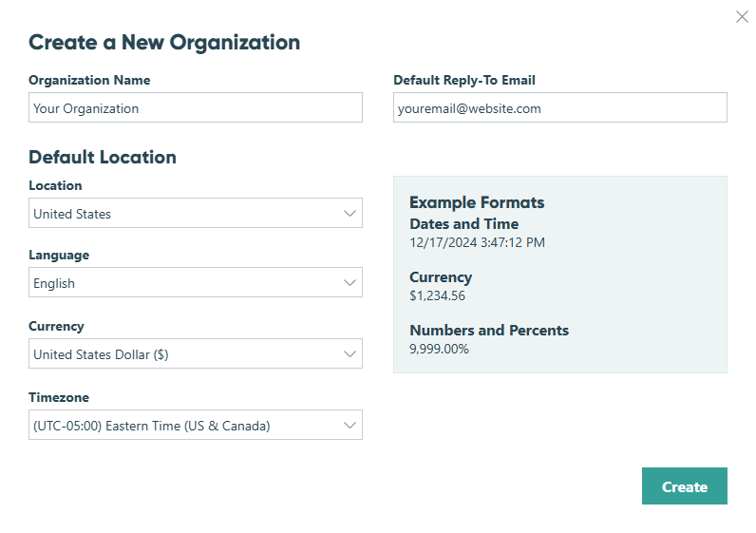
Task: Click the Create a New Organization title
Action: click(164, 43)
